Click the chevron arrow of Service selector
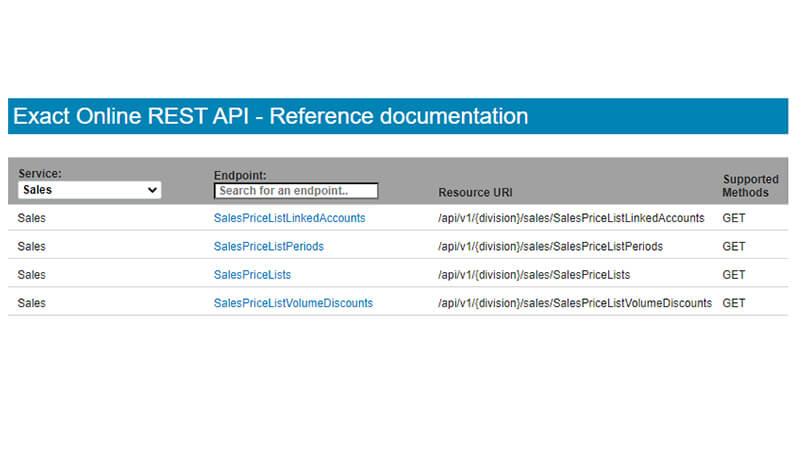The width and height of the screenshot is (800, 450). (152, 190)
